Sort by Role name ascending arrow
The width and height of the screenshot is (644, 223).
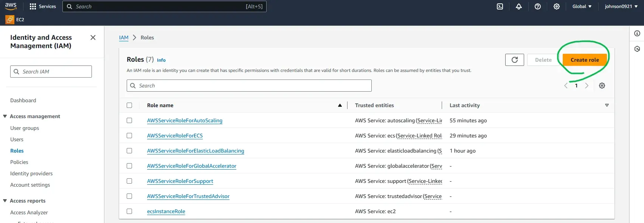point(340,105)
